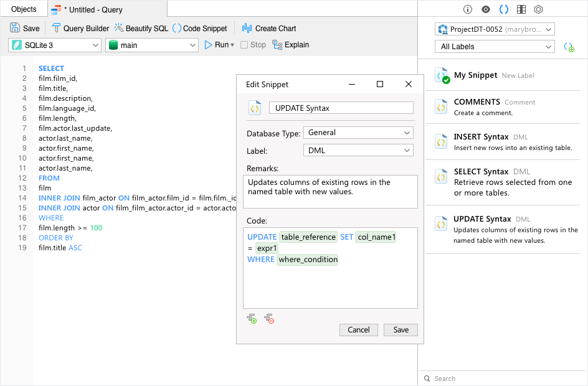Open the main database dropdown
588x386 pixels.
coord(152,45)
